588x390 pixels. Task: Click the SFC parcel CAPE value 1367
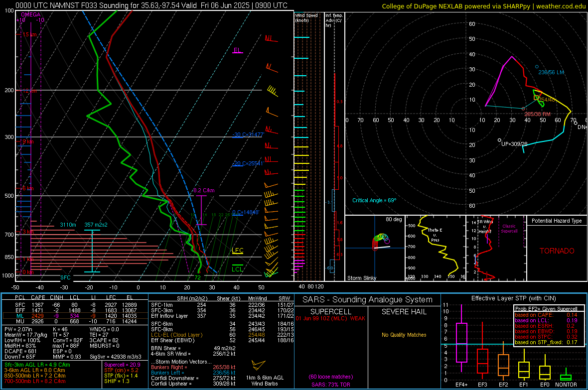pos(37,305)
